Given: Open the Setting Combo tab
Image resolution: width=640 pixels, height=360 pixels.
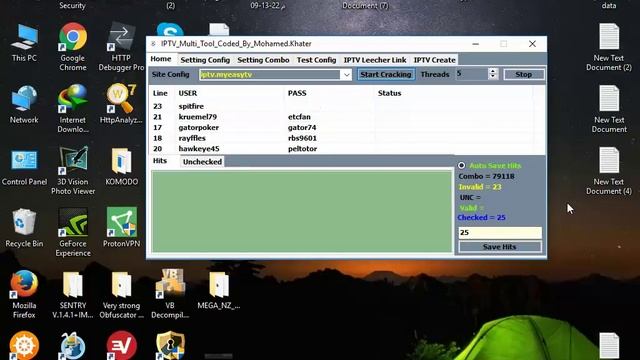Looking at the screenshot, I should coord(263,60).
